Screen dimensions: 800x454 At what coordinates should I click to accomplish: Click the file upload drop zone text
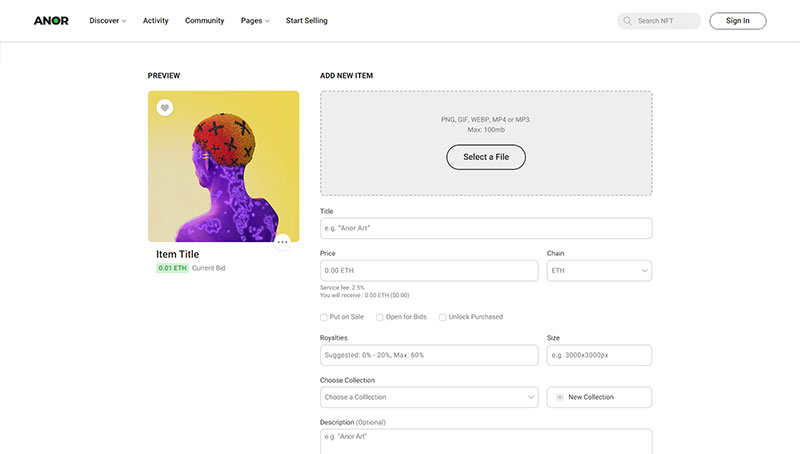pos(486,124)
